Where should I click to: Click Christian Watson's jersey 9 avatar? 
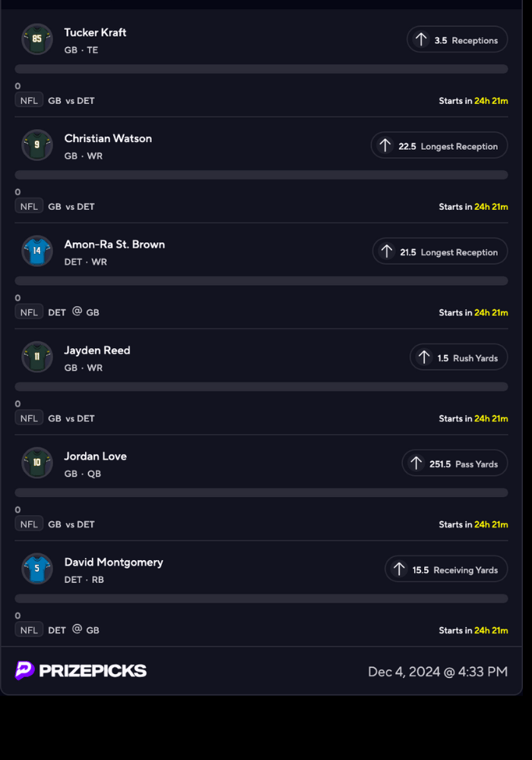(37, 145)
